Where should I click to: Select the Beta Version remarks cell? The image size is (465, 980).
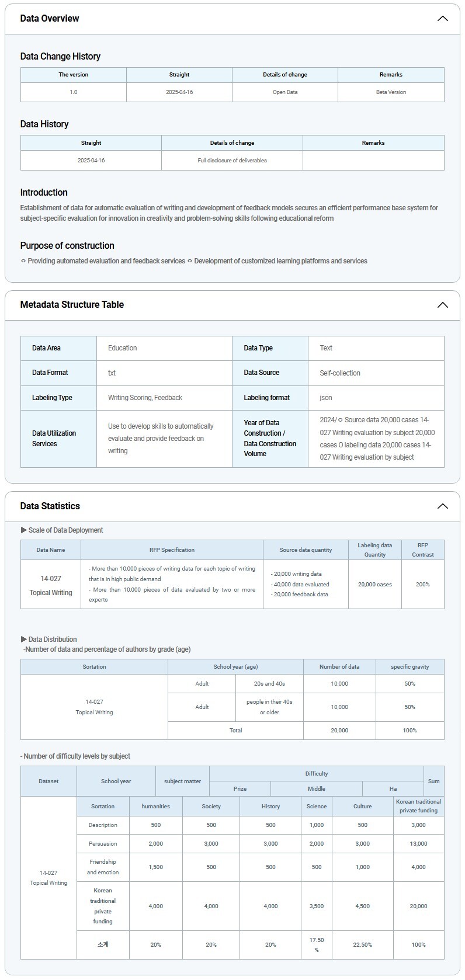tap(391, 92)
